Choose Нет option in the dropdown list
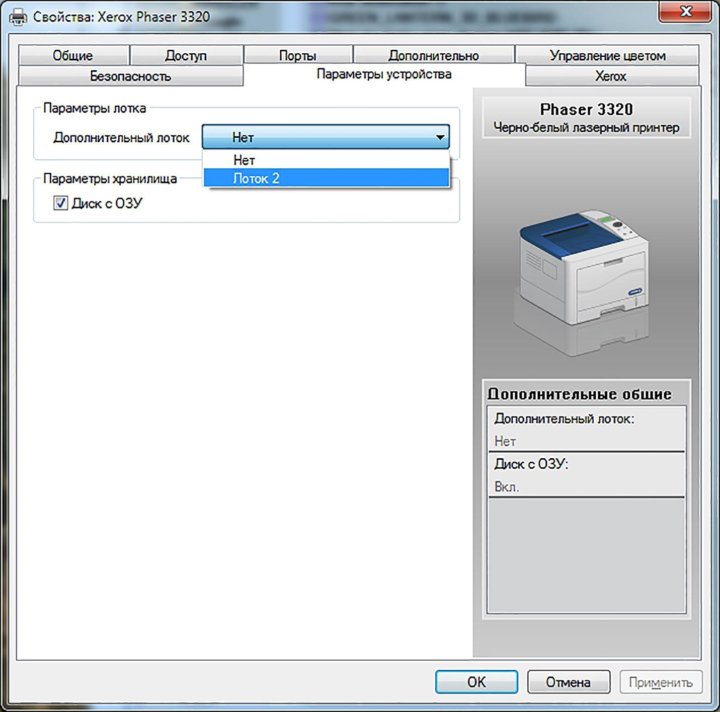The width and height of the screenshot is (720, 712). coord(326,159)
